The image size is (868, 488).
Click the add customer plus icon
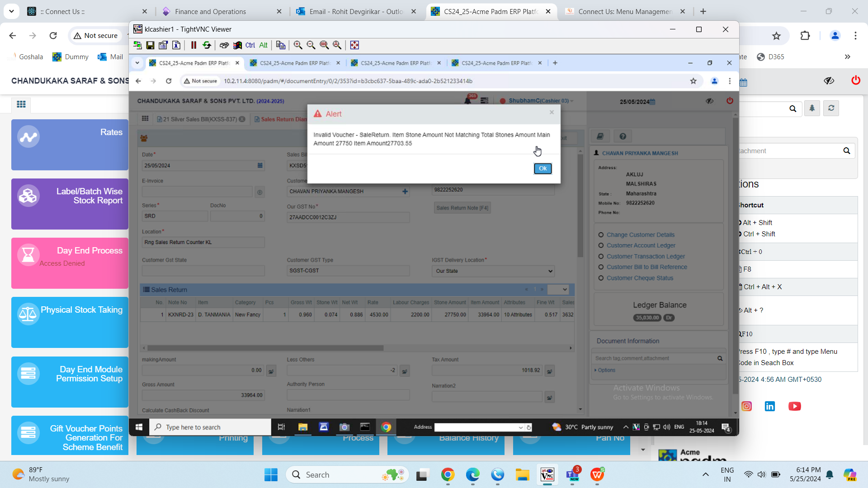pyautogui.click(x=405, y=192)
